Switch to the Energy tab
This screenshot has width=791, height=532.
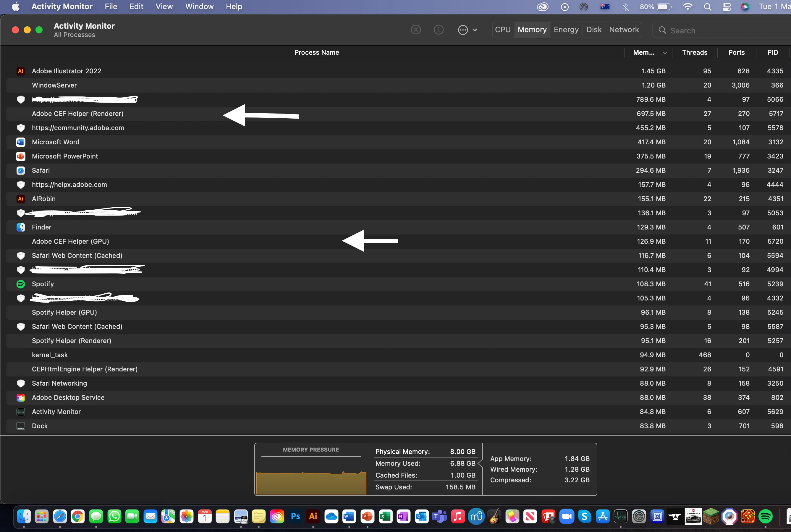[x=566, y=30]
